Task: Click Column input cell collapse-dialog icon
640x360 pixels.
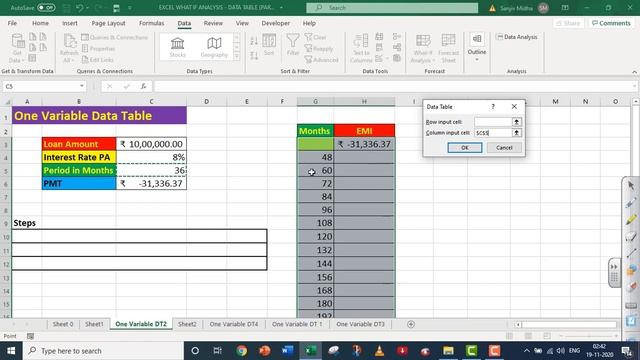Action: [516, 133]
